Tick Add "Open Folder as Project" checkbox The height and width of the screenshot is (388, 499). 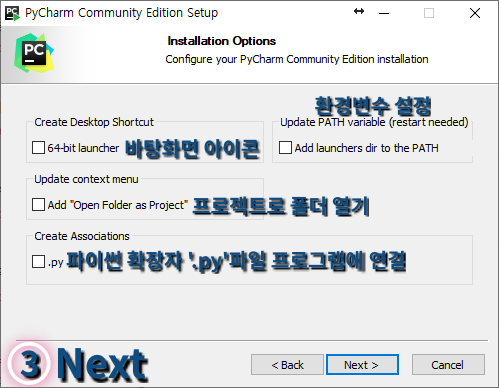click(x=38, y=205)
